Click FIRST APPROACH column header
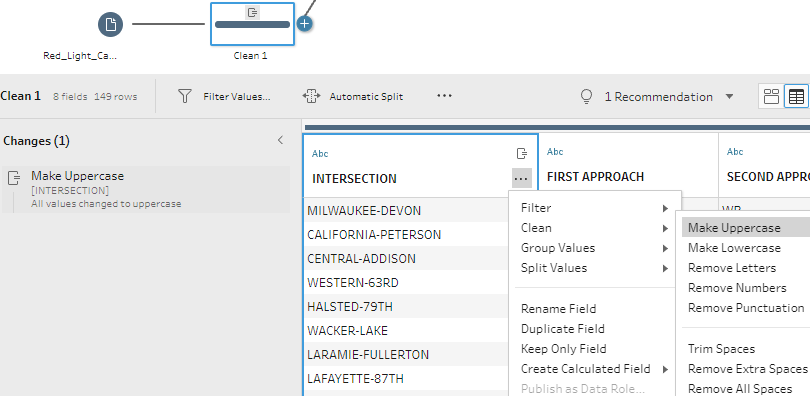The width and height of the screenshot is (810, 396). (x=596, y=177)
